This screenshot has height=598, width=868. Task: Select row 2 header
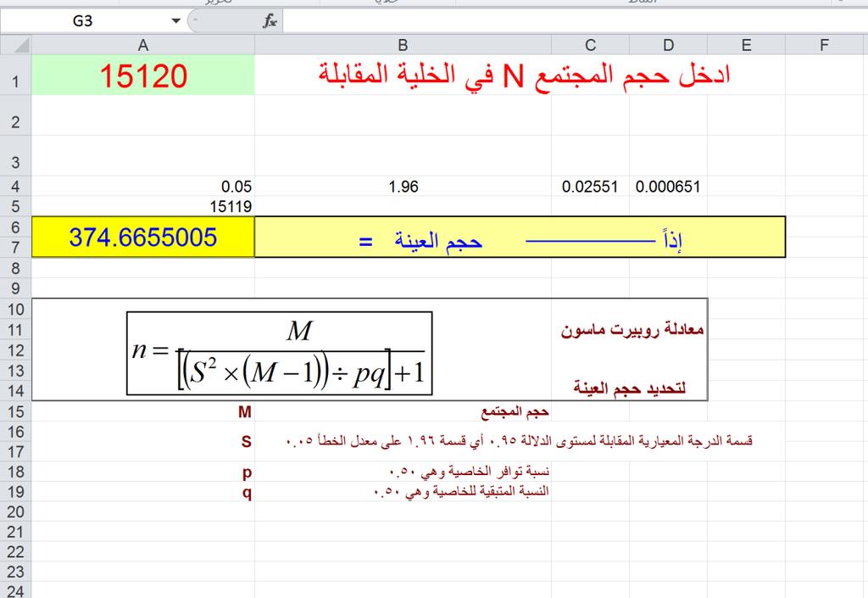click(x=15, y=115)
